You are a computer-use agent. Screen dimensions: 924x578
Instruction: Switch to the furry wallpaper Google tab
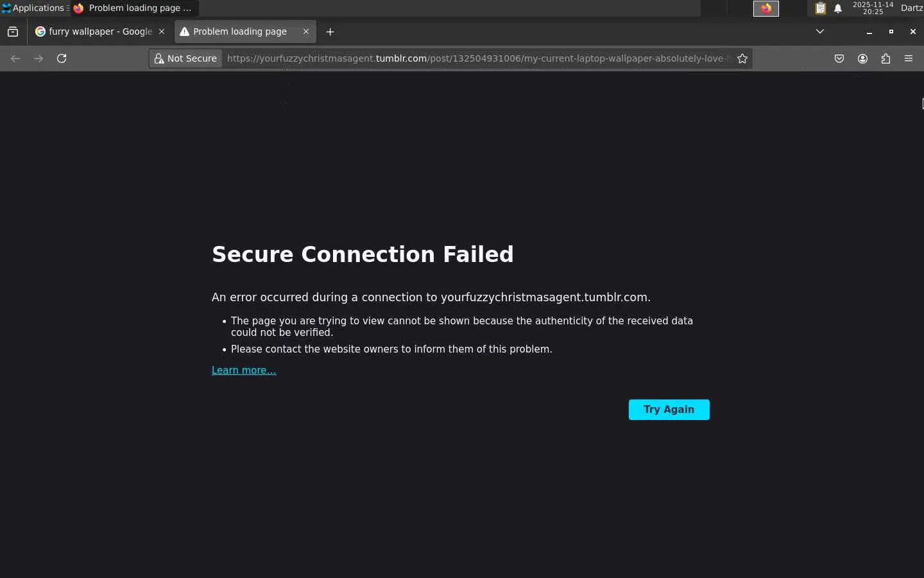96,31
